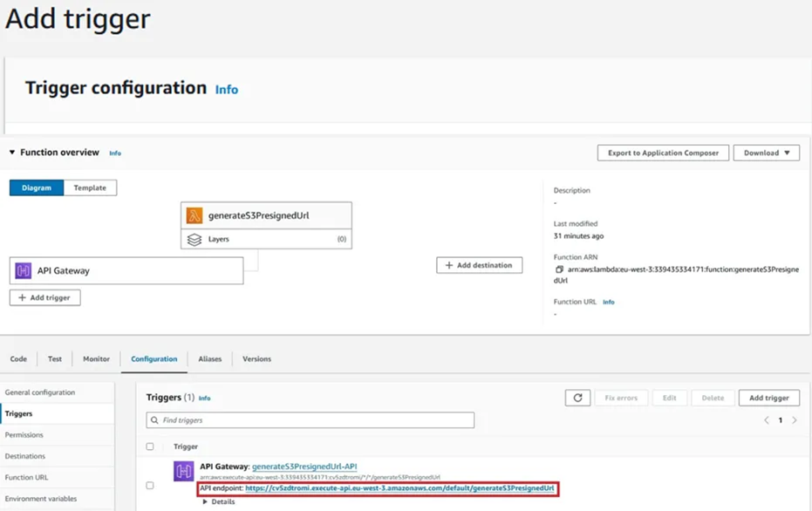Screen dimensions: 812x511
Task: Refresh the triggers list
Action: click(x=576, y=397)
